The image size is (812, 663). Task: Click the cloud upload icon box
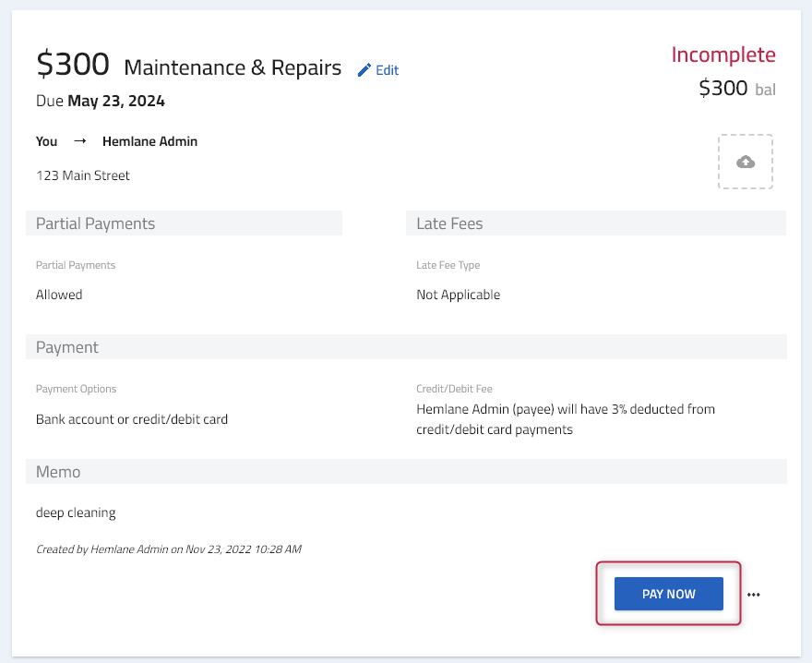[x=746, y=162]
